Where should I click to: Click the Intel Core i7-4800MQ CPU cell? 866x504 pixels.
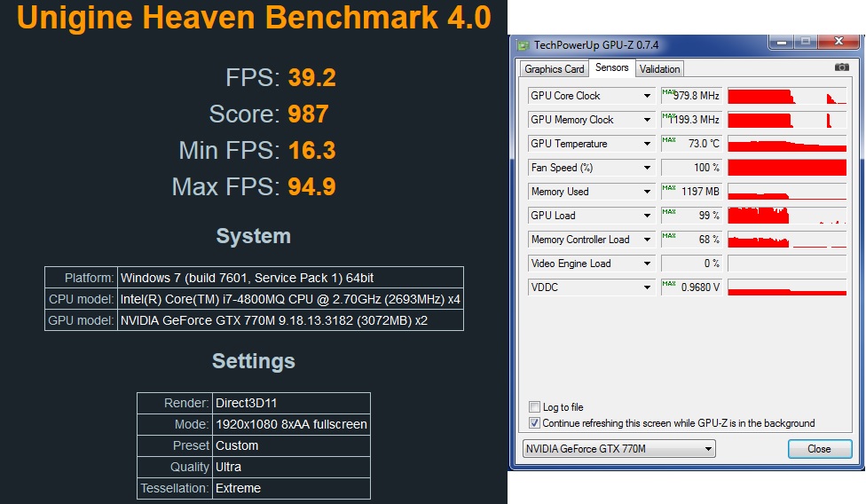click(x=290, y=299)
